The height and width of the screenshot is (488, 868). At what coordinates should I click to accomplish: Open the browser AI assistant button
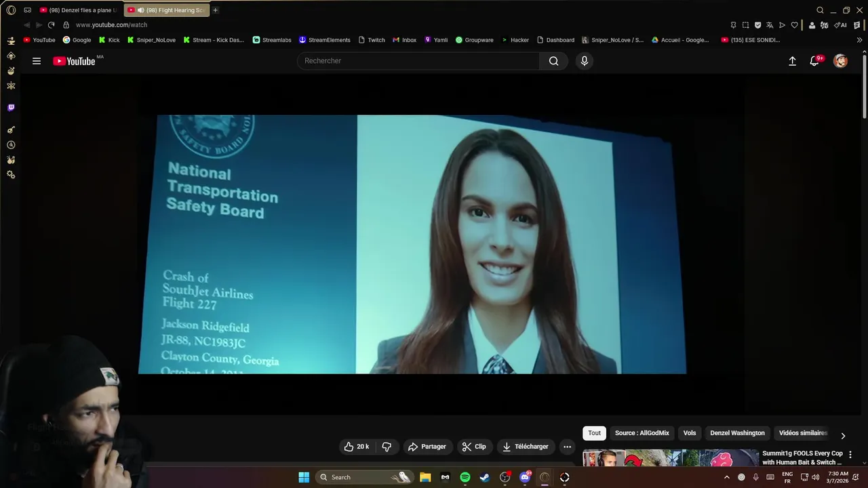click(x=841, y=25)
